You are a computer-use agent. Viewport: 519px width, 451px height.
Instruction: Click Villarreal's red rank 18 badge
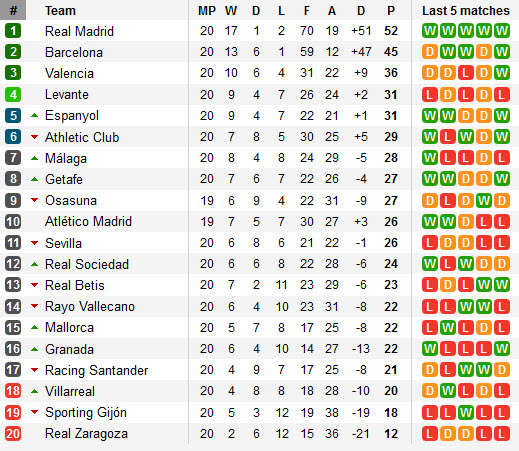click(13, 391)
